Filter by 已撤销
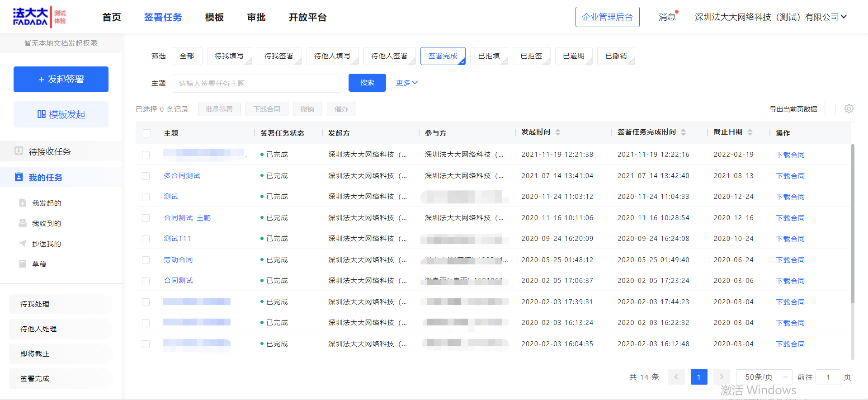The width and height of the screenshot is (868, 400). [x=616, y=56]
